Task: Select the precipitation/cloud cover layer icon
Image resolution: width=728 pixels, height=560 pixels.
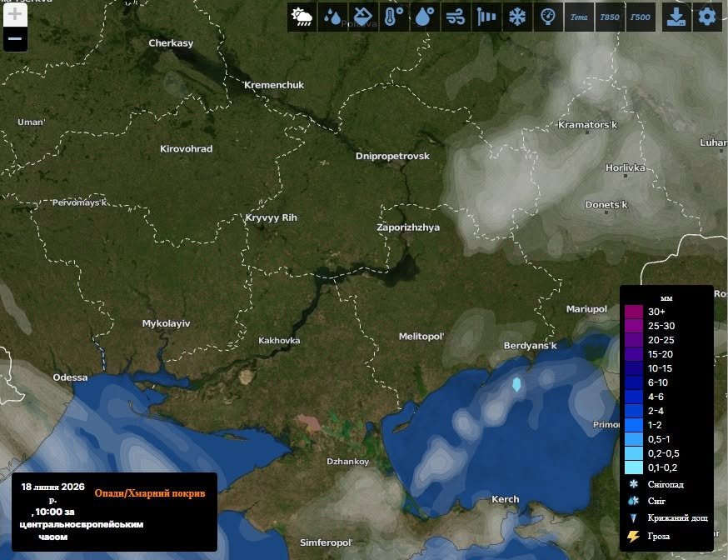Action: coord(302,17)
